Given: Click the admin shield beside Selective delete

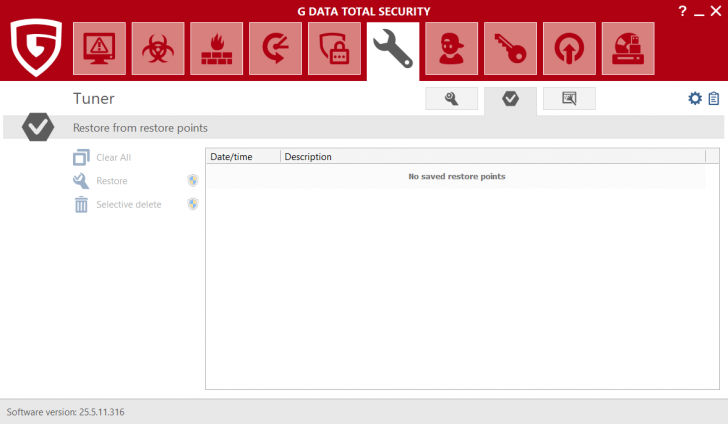Looking at the screenshot, I should point(193,204).
